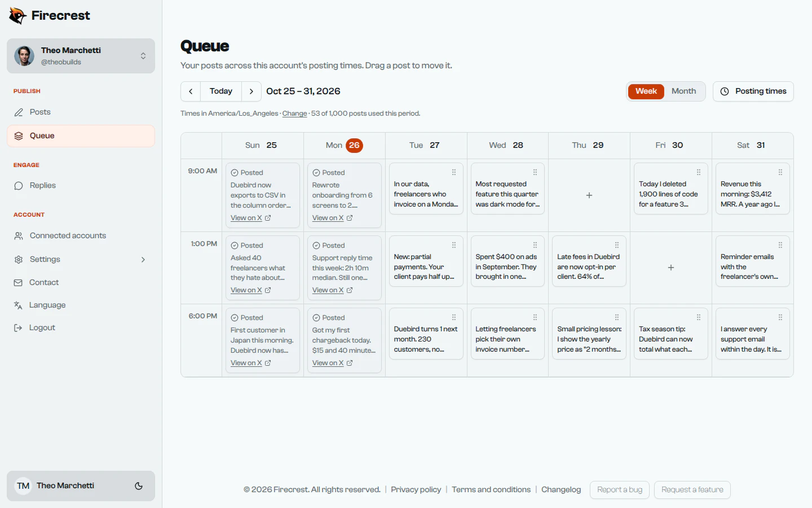Open the Theo Marchetti account switcher
The image size is (812, 508).
[81, 56]
